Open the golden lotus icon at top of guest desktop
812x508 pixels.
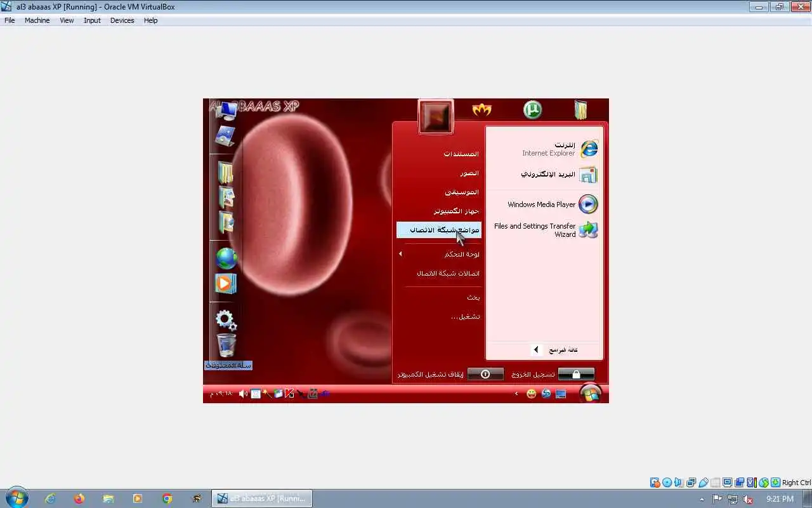click(x=482, y=110)
